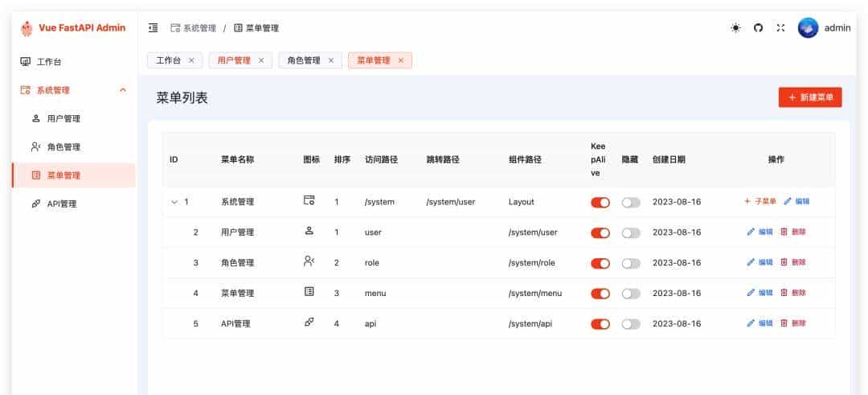Click the 菜单列表 heading
Screen dimensions: 868x395
click(182, 99)
